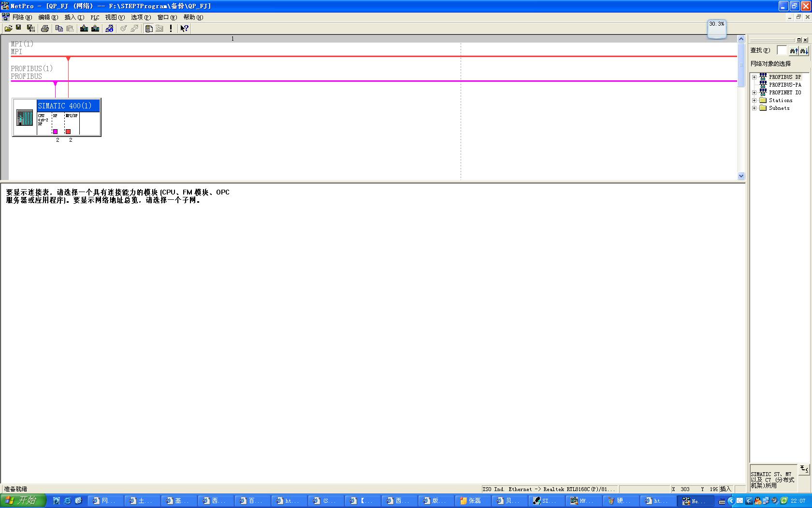Click the red MPI/DP interface square
The width and height of the screenshot is (812, 508).
tap(68, 132)
